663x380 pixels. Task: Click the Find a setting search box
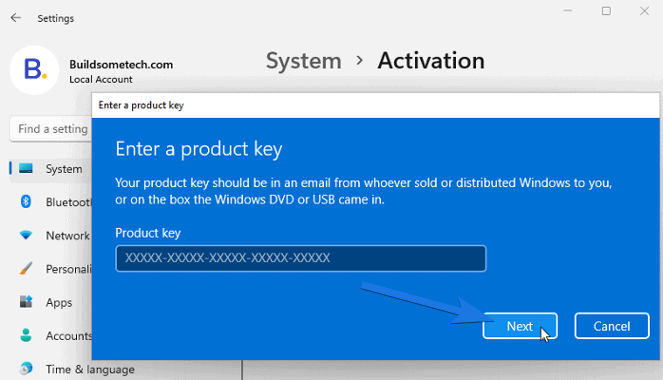point(51,129)
